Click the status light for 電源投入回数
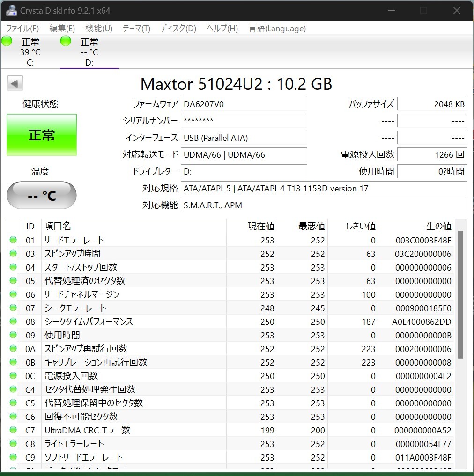 click(14, 376)
